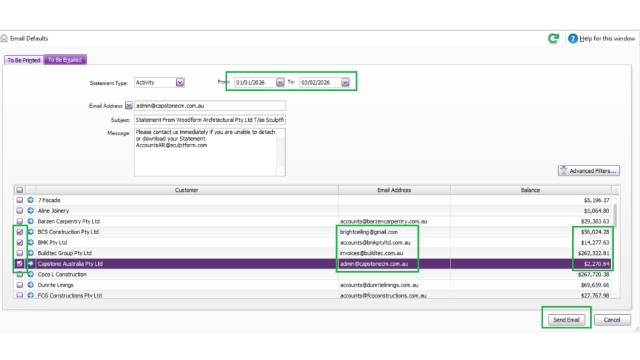
Task: Select the Dunrite Linings row
Action: (x=313, y=285)
